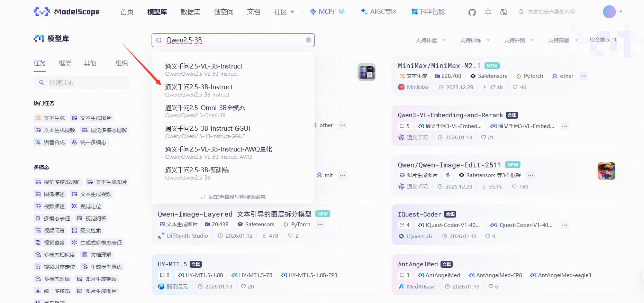The height and width of the screenshot is (303, 644).
Task: Select suggestion 通义千问2.5-3B-Instruct-GGUF
Action: pos(233,131)
